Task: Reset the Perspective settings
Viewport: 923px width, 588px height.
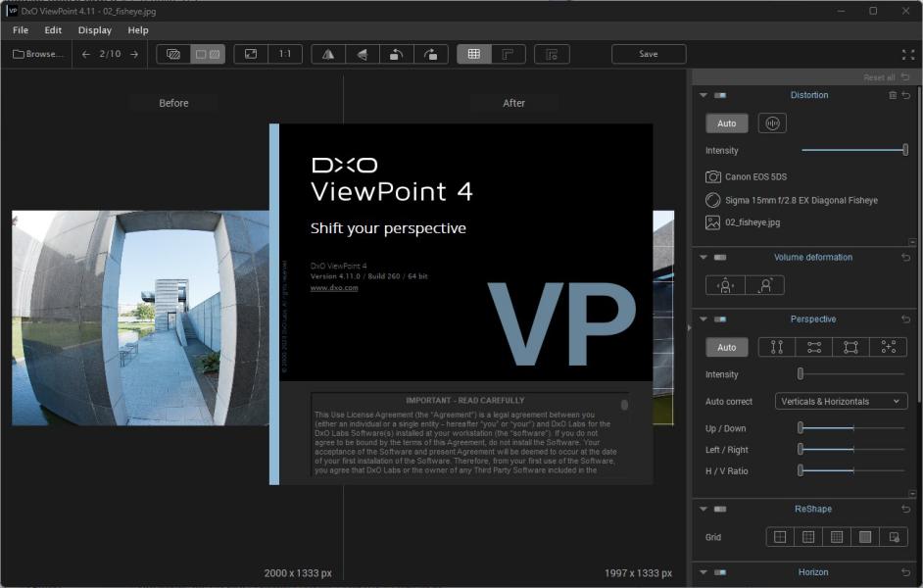Action: click(906, 319)
